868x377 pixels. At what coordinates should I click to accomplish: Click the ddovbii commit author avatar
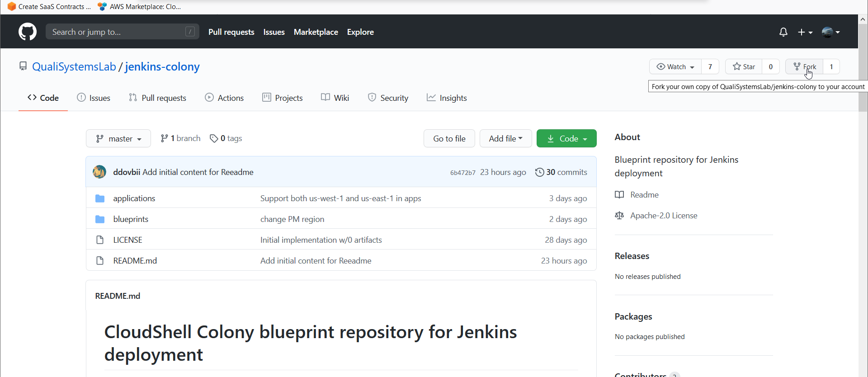coord(99,172)
